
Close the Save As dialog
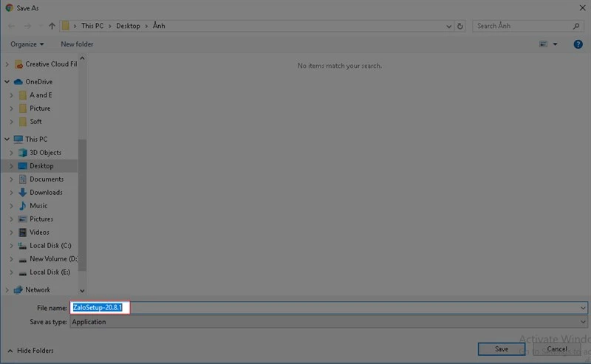[x=582, y=8]
